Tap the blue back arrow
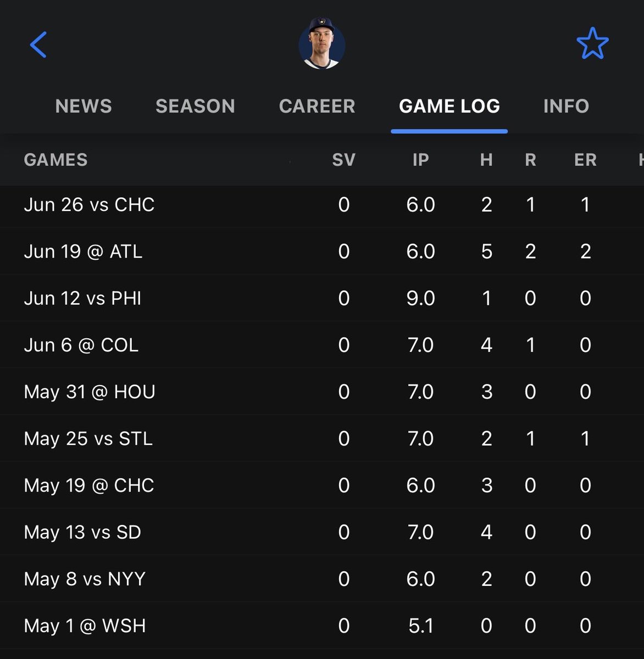644x659 pixels. click(x=38, y=44)
